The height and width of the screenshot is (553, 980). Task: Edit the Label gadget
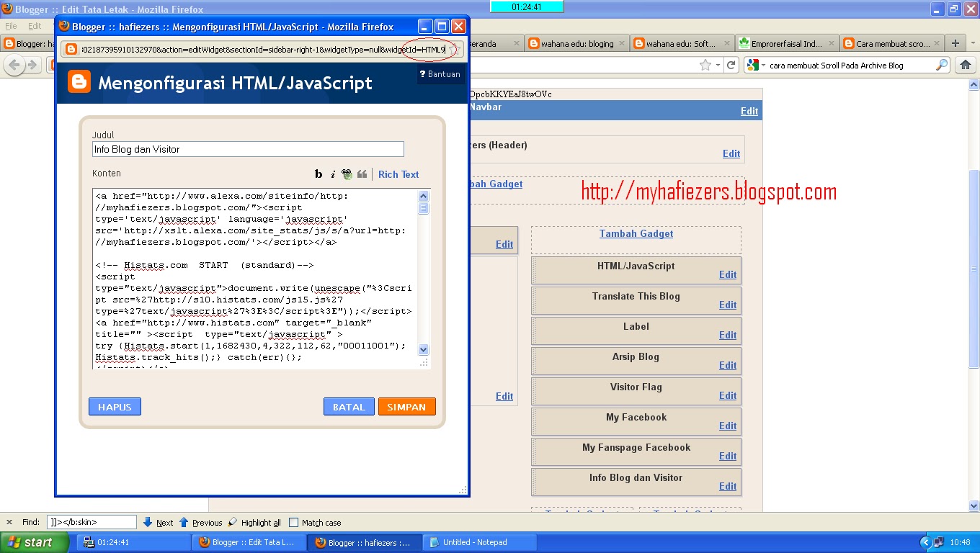pos(728,335)
